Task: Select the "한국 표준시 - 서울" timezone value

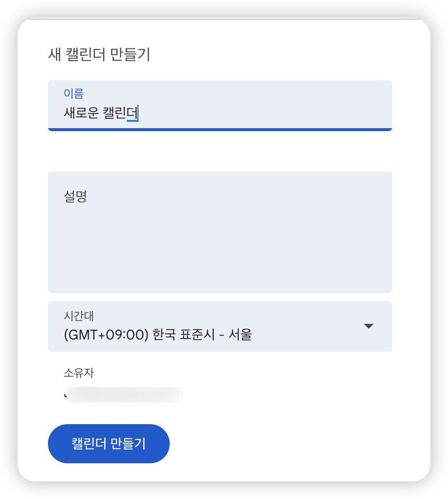Action: (x=202, y=335)
